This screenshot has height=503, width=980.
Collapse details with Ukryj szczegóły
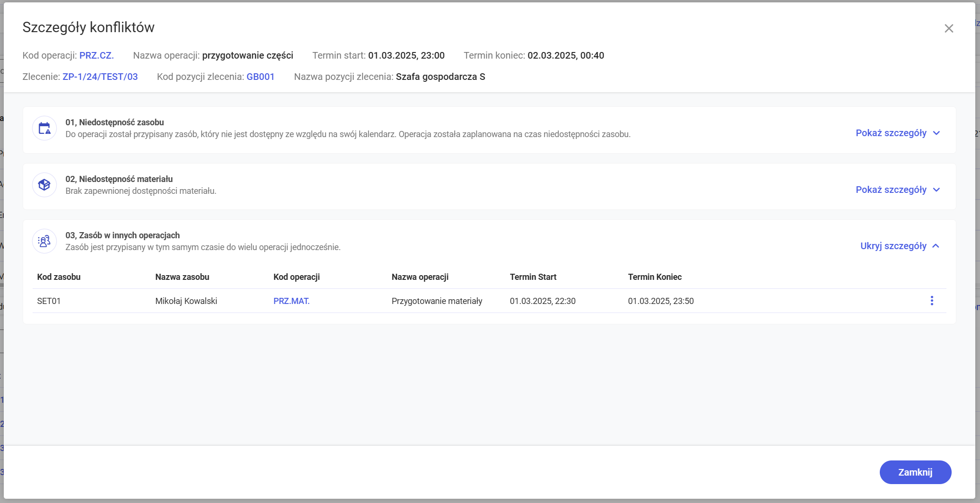pyautogui.click(x=899, y=246)
